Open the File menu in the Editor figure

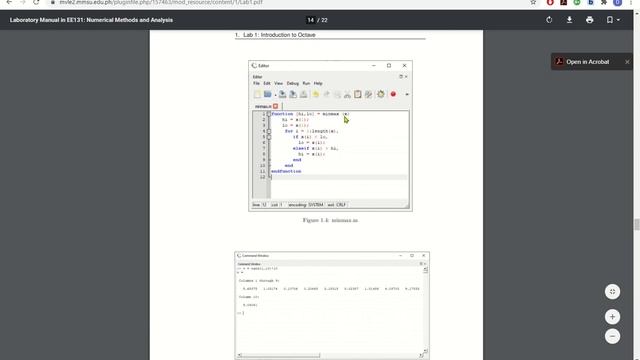pos(256,83)
